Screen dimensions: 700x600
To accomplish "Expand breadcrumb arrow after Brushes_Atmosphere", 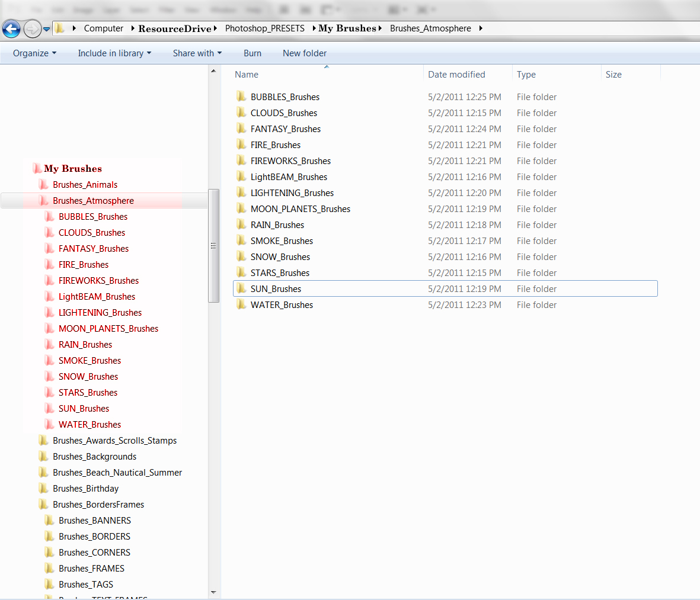I will click(x=481, y=28).
